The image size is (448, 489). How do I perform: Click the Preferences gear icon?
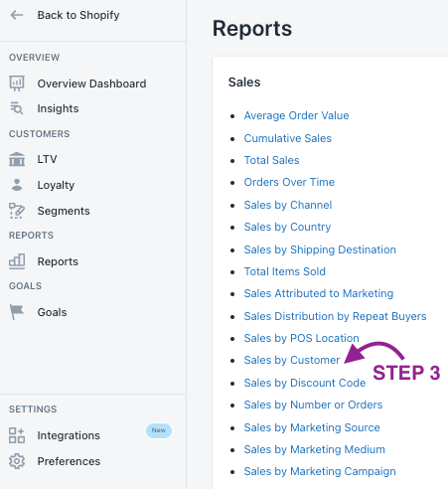pos(17,461)
